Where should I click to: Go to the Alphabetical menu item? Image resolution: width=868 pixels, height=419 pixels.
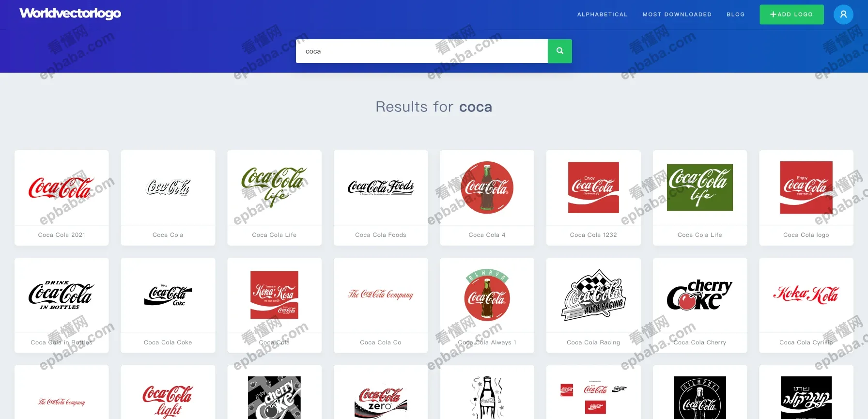602,15
